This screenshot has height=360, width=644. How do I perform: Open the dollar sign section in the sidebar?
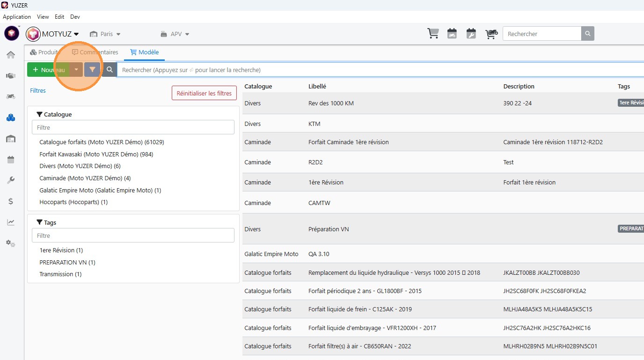11,201
